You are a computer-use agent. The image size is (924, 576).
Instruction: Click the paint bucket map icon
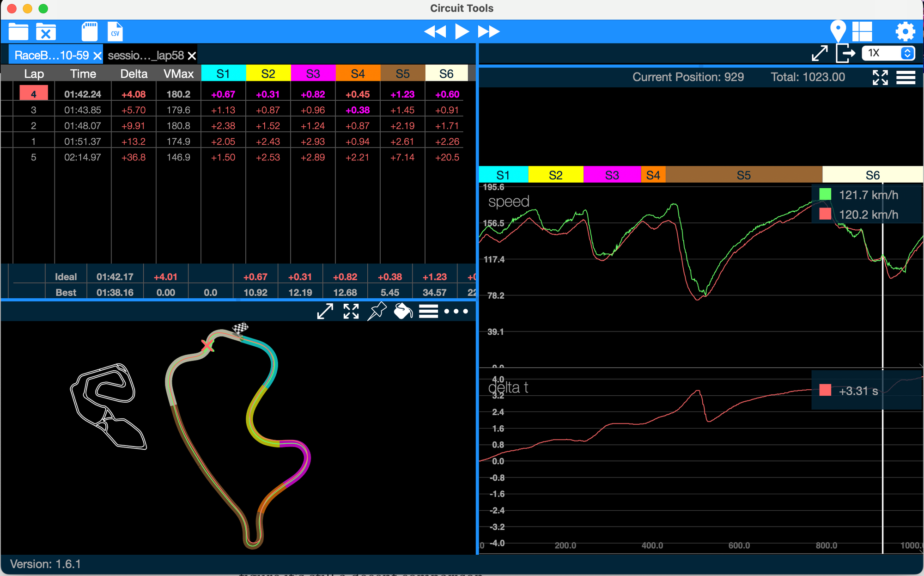(x=402, y=311)
